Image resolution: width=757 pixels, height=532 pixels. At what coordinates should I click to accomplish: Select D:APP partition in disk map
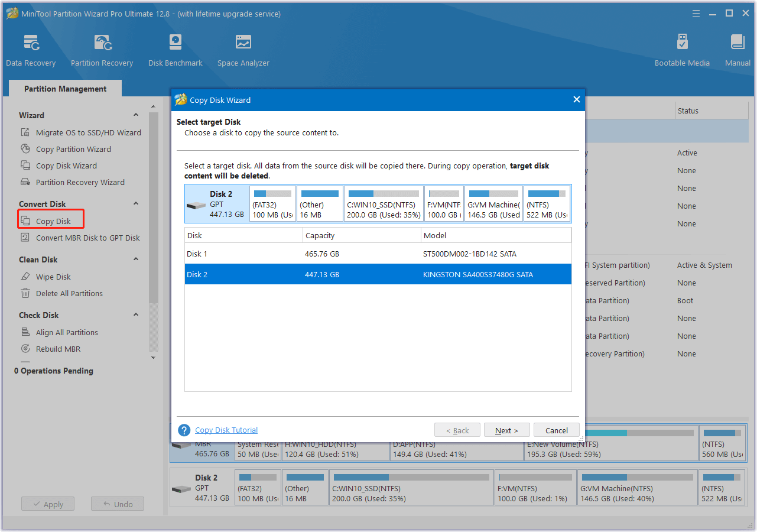(456, 450)
